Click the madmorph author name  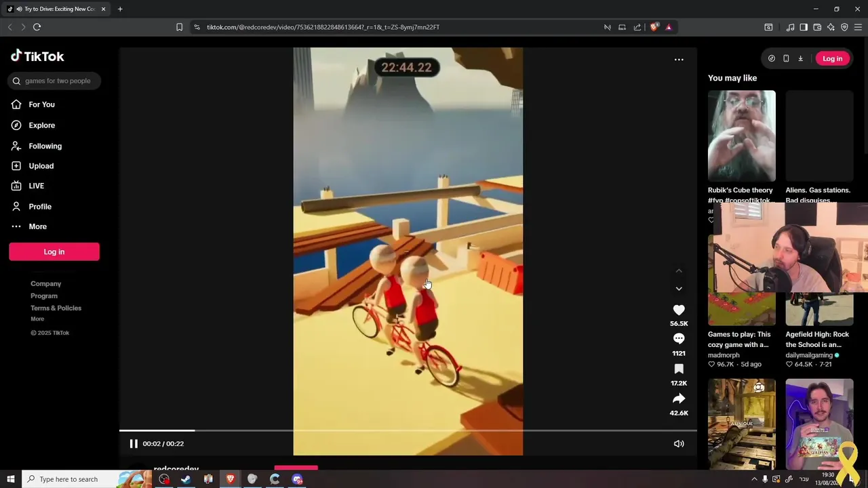pyautogui.click(x=724, y=355)
